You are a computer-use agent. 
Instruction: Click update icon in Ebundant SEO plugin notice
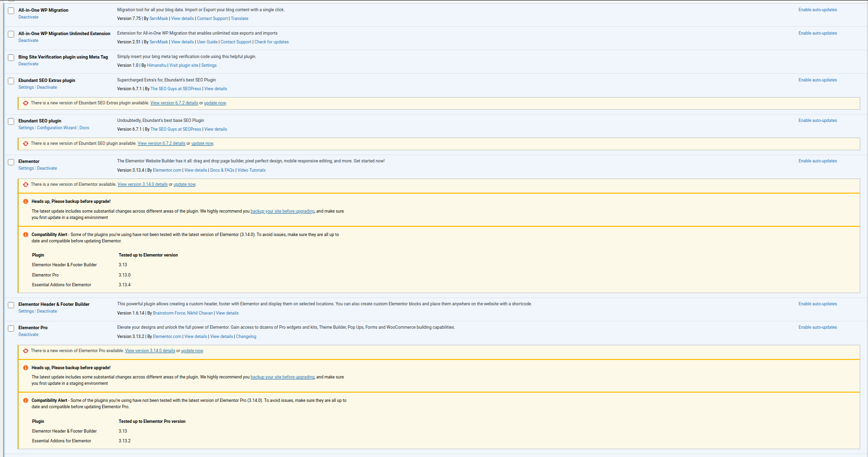pos(26,143)
